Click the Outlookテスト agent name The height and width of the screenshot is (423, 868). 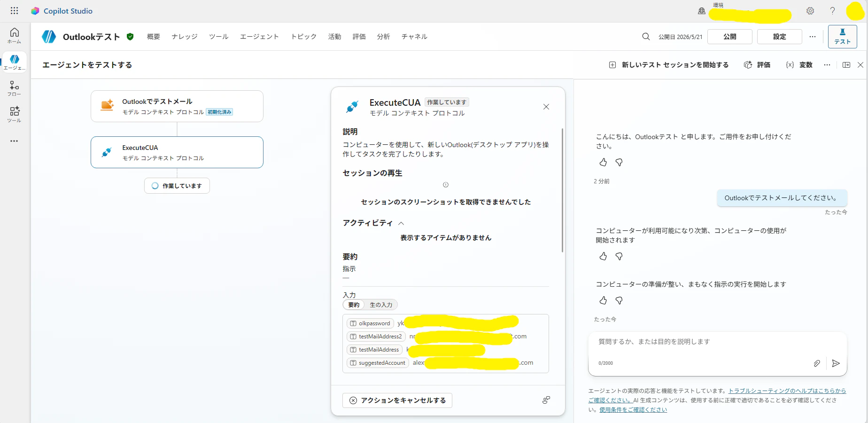pyautogui.click(x=92, y=37)
